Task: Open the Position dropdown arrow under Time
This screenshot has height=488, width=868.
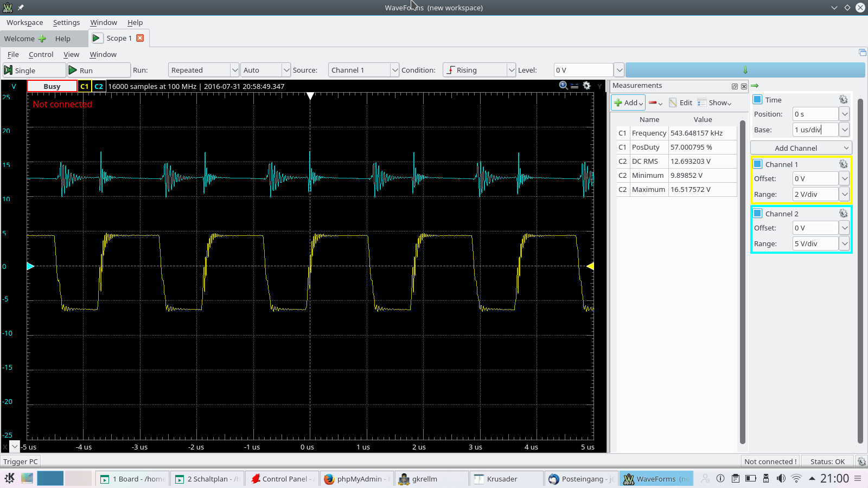Action: point(845,114)
